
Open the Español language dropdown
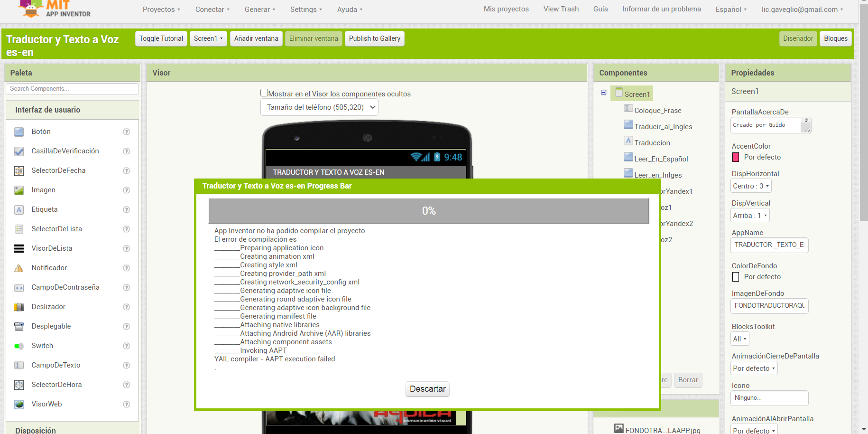coord(731,9)
